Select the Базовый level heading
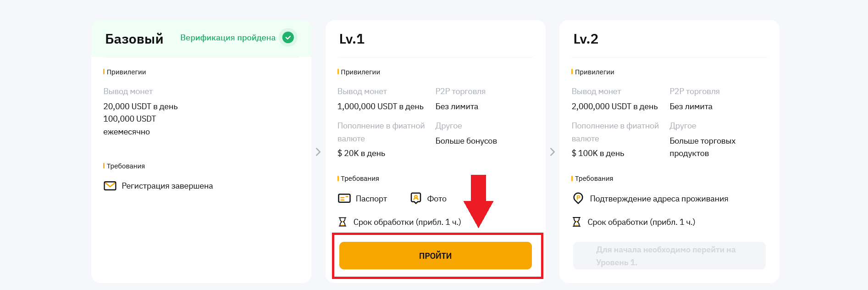Viewport: 868px width, 290px height. [134, 39]
